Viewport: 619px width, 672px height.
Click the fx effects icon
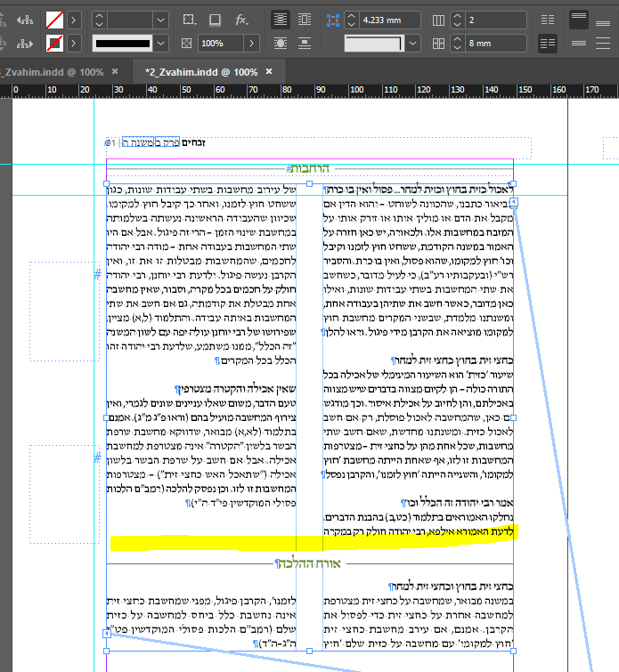point(241,19)
